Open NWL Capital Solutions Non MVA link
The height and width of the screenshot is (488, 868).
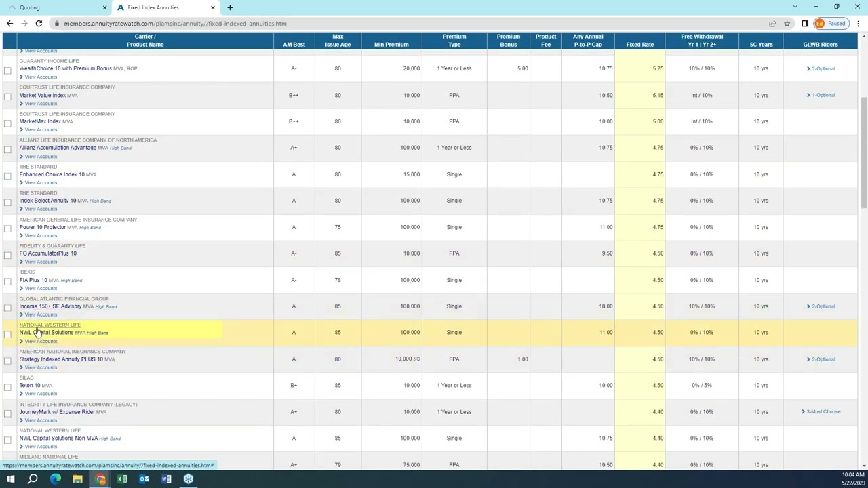pos(58,439)
